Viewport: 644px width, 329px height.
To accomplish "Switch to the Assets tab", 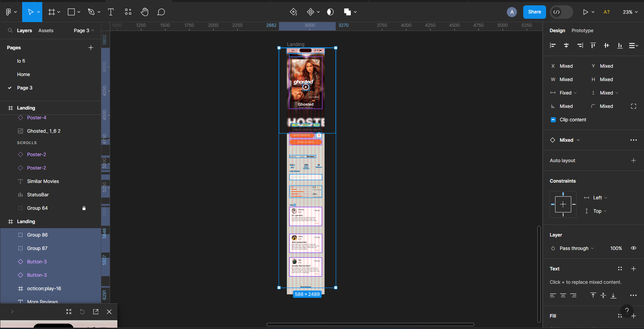I will pos(46,30).
